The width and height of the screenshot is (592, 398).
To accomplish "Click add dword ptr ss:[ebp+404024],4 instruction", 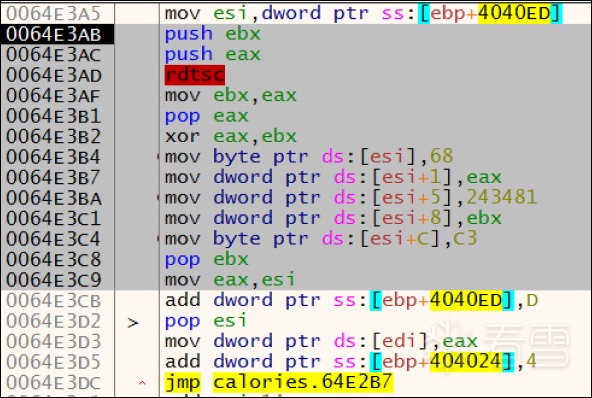I will pos(351,361).
